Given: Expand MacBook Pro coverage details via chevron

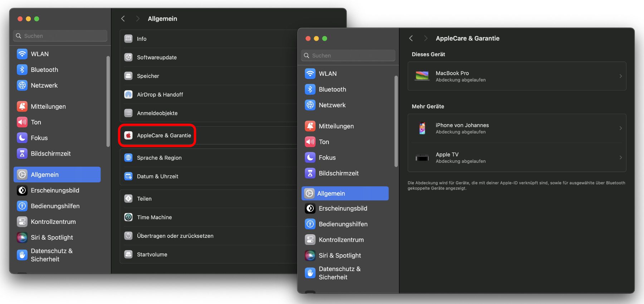Looking at the screenshot, I should [x=620, y=76].
